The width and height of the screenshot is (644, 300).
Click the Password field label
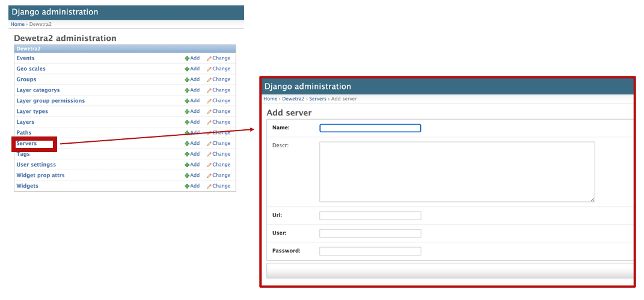point(286,250)
